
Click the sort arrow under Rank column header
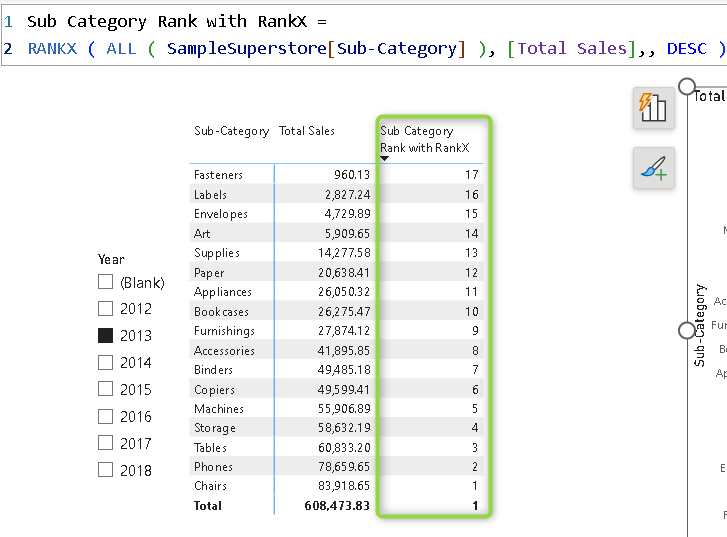[385, 158]
